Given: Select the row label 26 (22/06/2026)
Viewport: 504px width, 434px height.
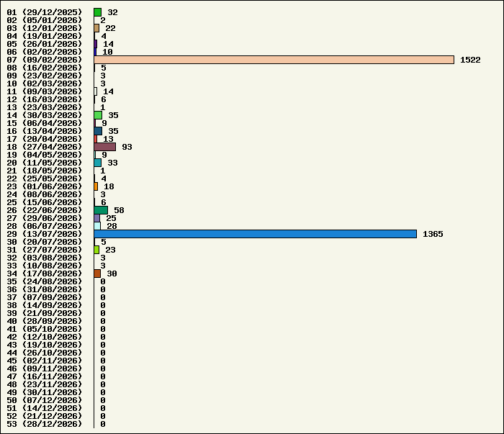Looking at the screenshot, I should click(x=45, y=210).
